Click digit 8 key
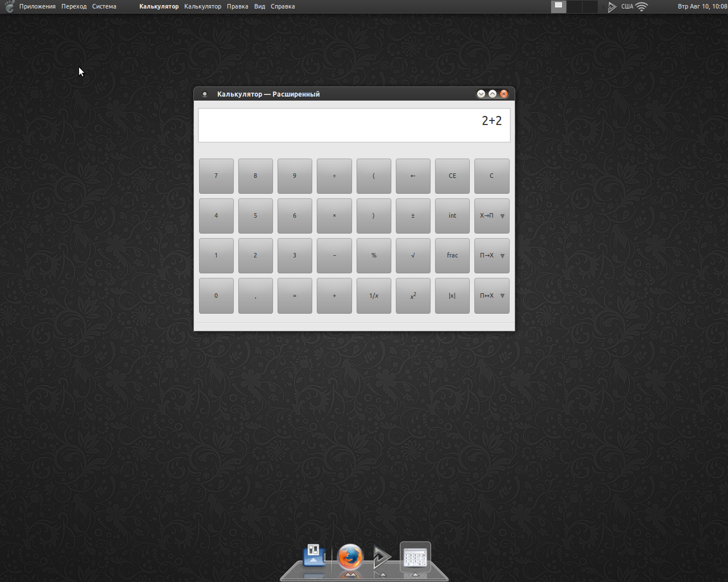The width and height of the screenshot is (728, 582). point(255,176)
